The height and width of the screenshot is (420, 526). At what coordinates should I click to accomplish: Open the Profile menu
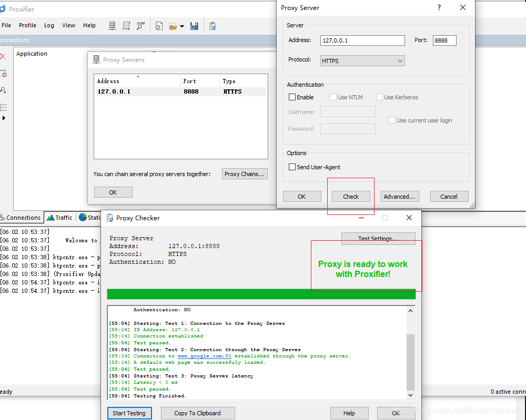pyautogui.click(x=27, y=25)
